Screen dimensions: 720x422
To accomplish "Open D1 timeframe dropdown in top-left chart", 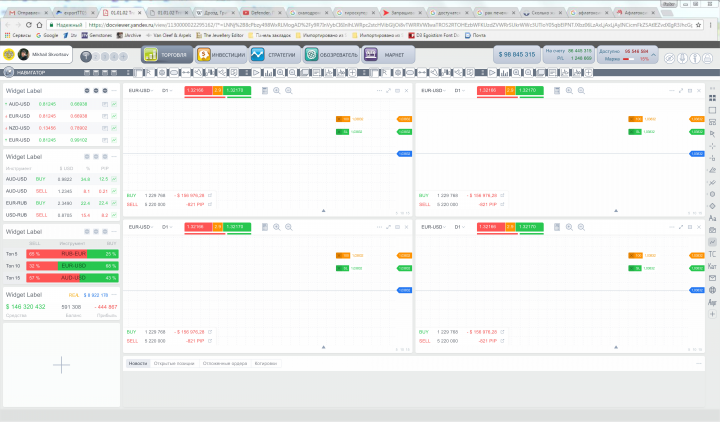I will tap(167, 90).
